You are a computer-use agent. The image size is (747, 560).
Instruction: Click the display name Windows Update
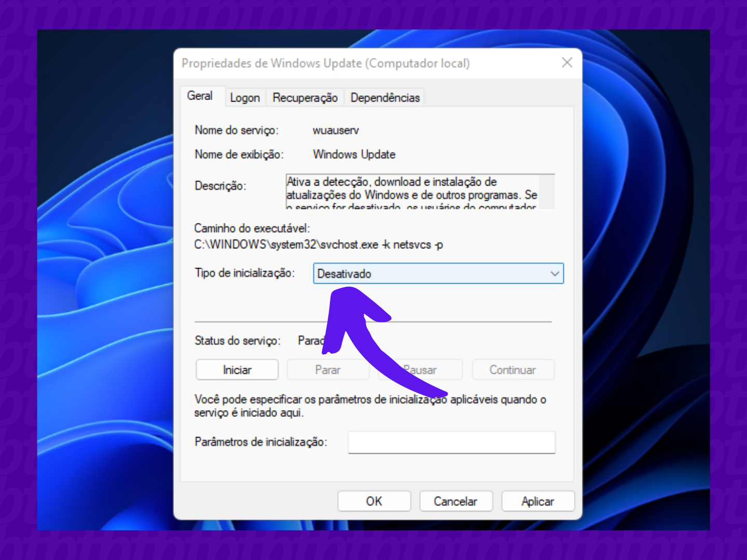coord(354,155)
